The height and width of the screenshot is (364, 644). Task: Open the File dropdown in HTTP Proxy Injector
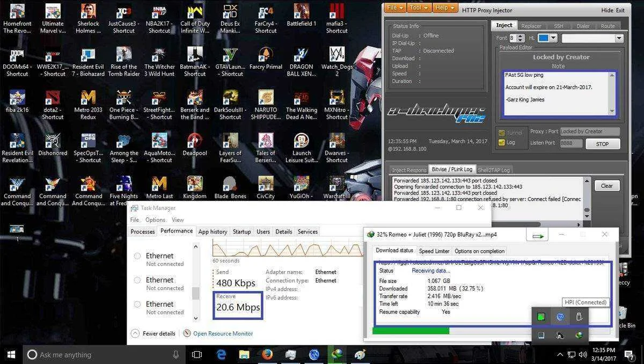point(394,8)
